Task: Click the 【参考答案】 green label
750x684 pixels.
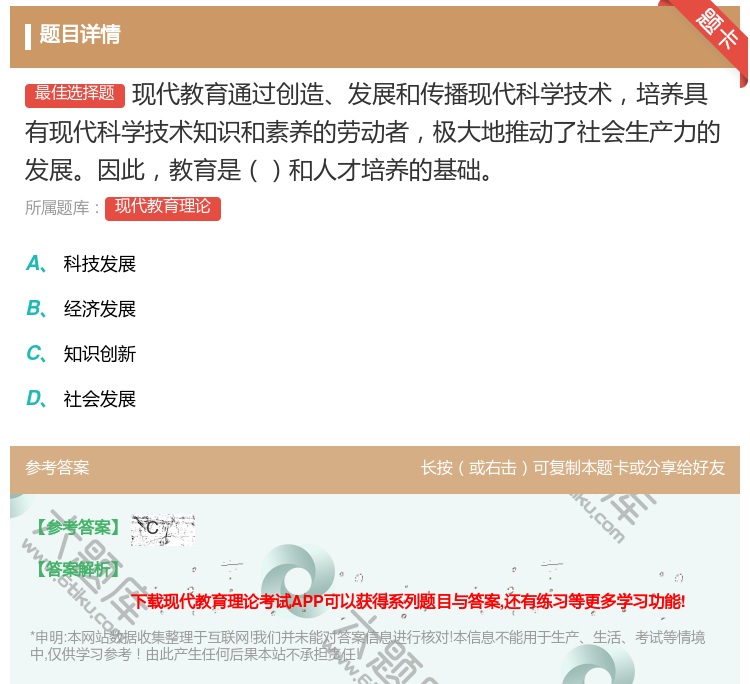Action: point(78,528)
